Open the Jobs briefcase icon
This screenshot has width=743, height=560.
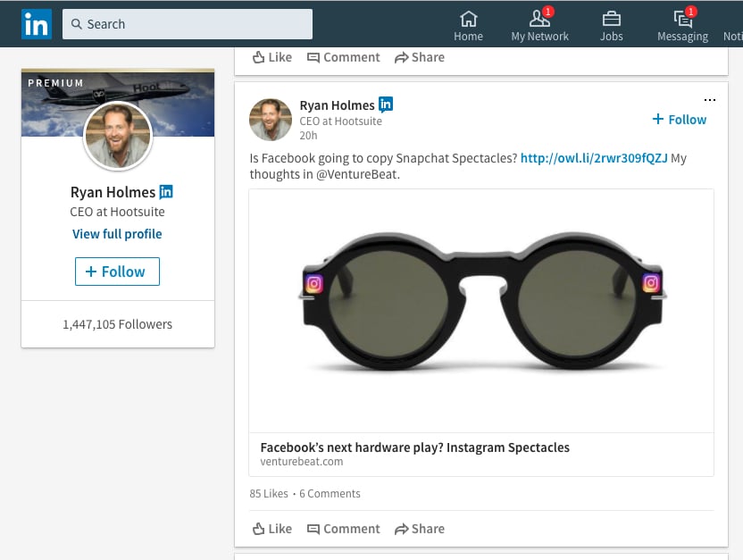click(611, 19)
